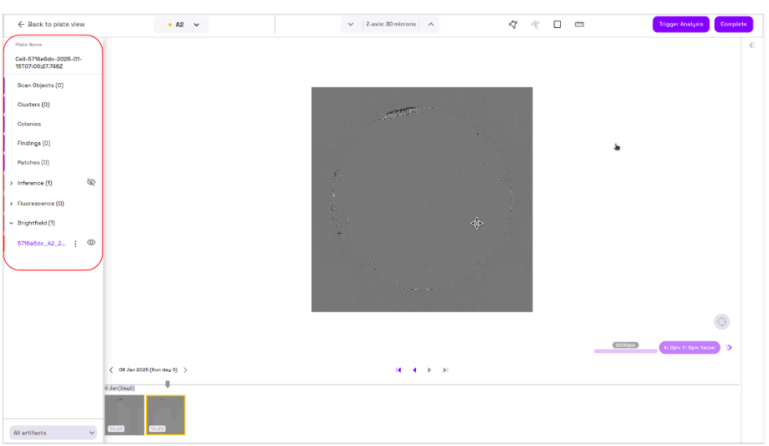Jump to first timepoint in playback
Screen dimensions: 769x446
[x=398, y=370]
